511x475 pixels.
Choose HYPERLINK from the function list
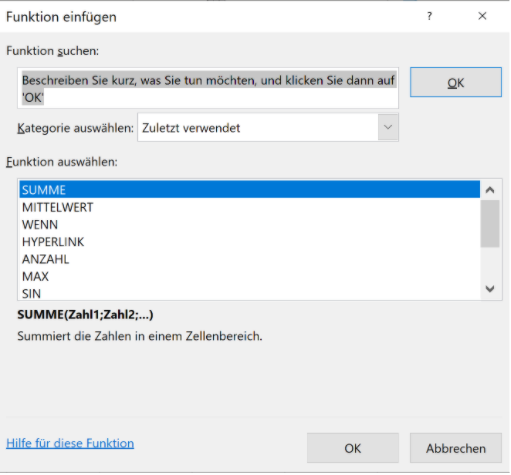tap(249, 242)
